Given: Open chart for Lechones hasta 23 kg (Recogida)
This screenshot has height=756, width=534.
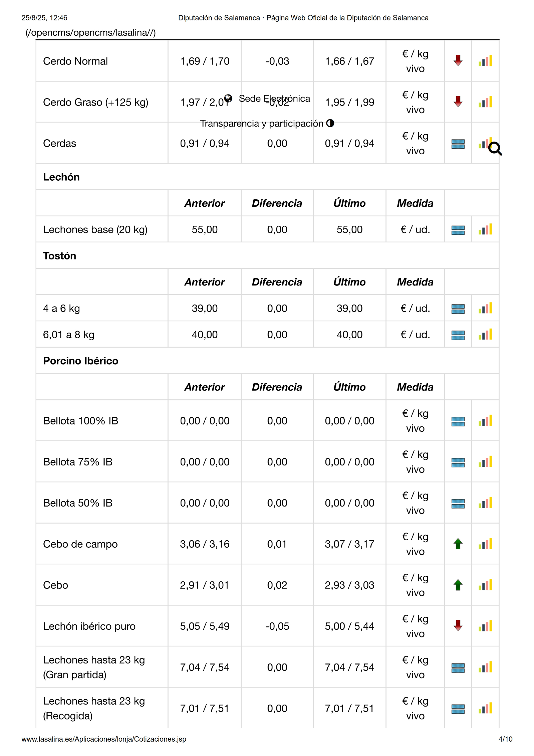Looking at the screenshot, I should coord(485,709).
